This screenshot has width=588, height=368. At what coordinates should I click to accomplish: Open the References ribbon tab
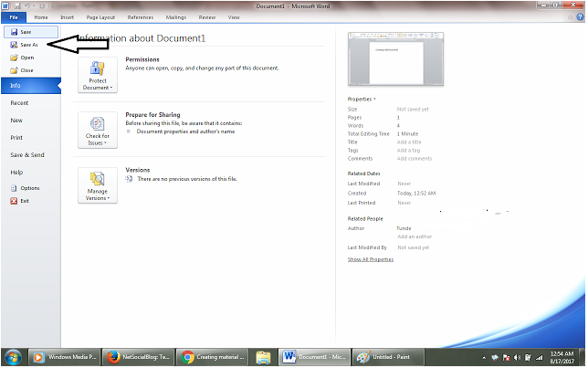click(x=141, y=17)
